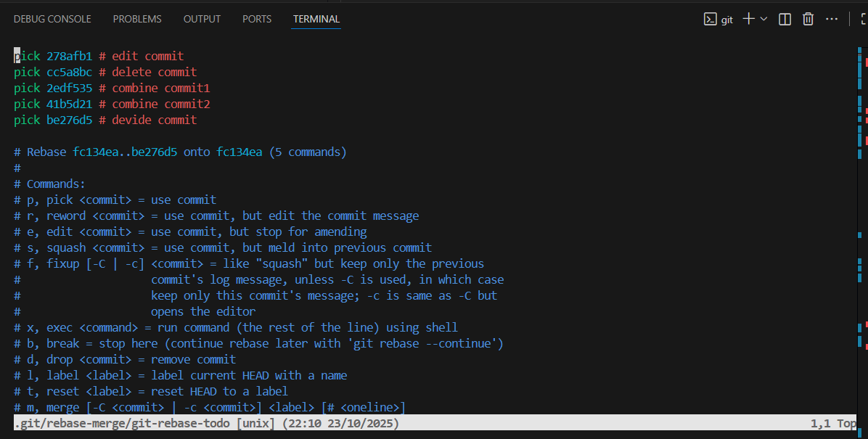The width and height of the screenshot is (868, 439).
Task: Create a new terminal with plus icon
Action: tap(748, 19)
